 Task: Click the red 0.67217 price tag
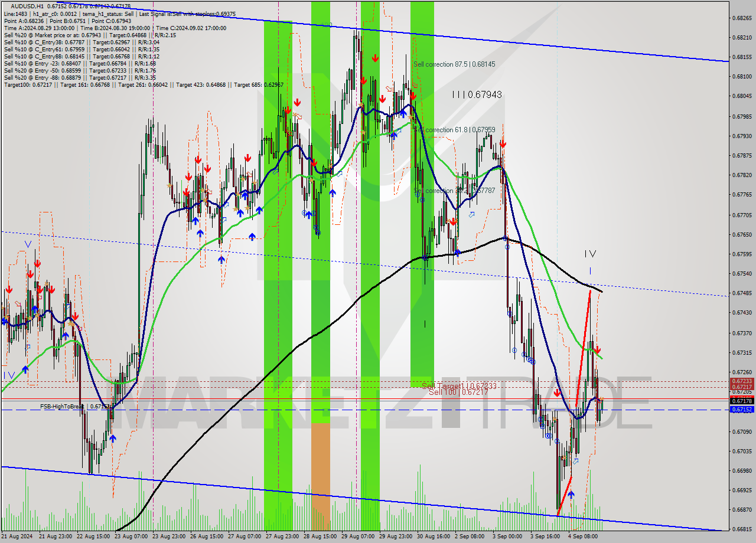click(742, 387)
